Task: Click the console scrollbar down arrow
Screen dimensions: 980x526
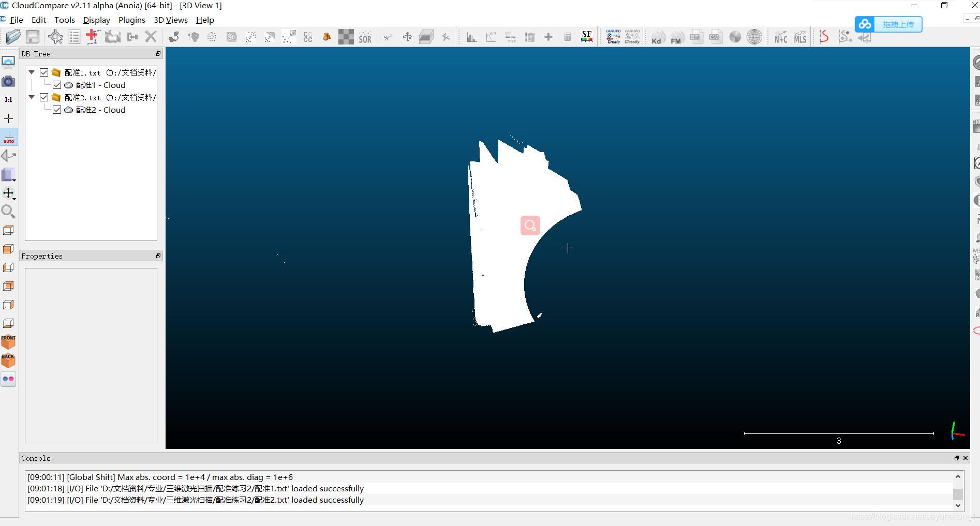Action: click(x=958, y=505)
